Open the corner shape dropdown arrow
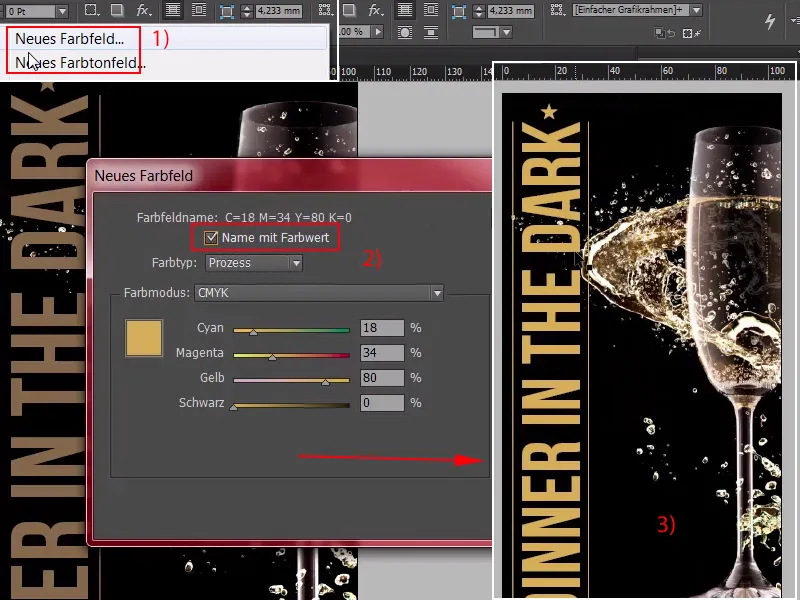 point(506,32)
